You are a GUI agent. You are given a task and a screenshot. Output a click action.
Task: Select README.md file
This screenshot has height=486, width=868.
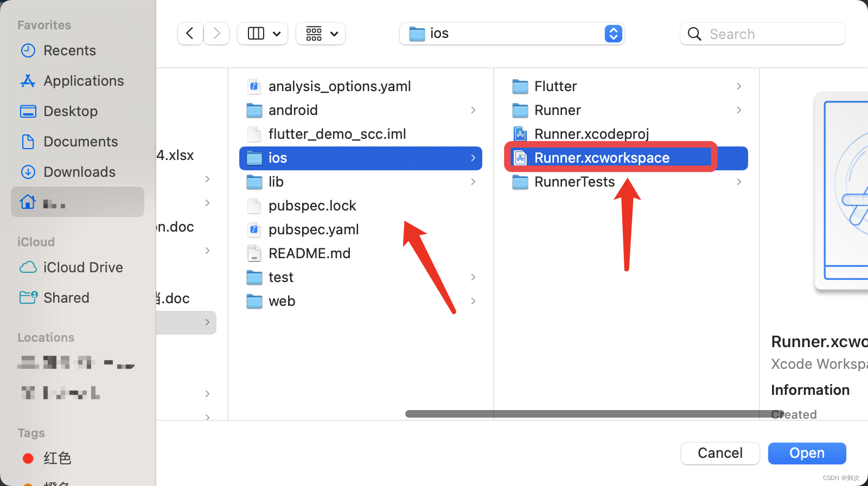click(x=361, y=253)
